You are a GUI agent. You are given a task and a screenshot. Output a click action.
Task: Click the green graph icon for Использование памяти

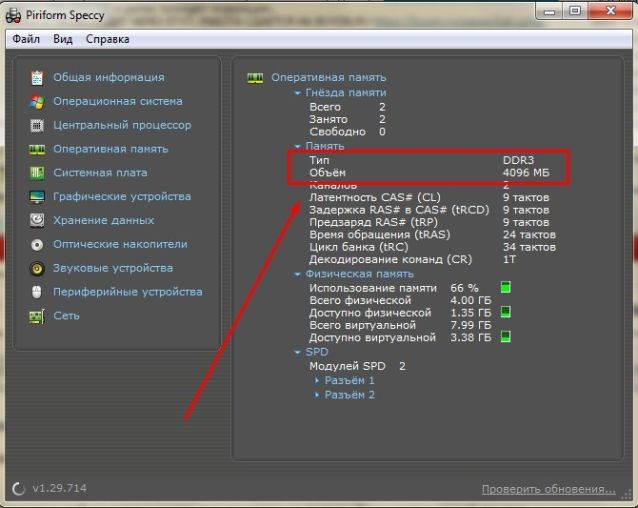point(505,287)
